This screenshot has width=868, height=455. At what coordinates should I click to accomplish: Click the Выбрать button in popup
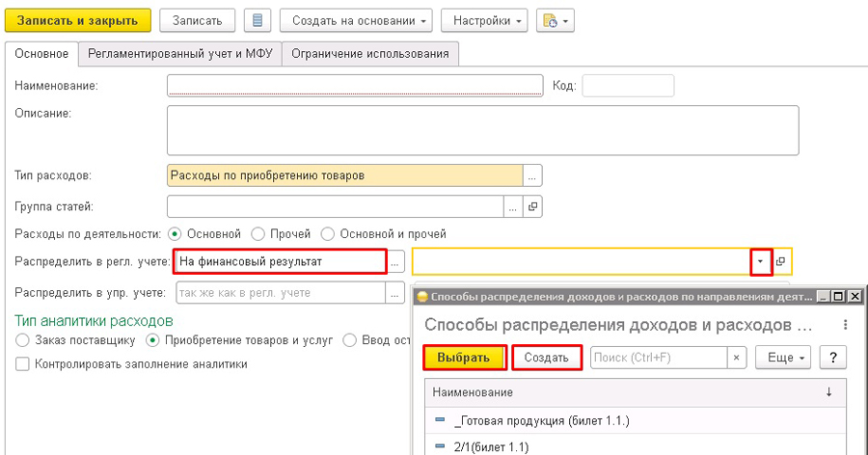(464, 358)
